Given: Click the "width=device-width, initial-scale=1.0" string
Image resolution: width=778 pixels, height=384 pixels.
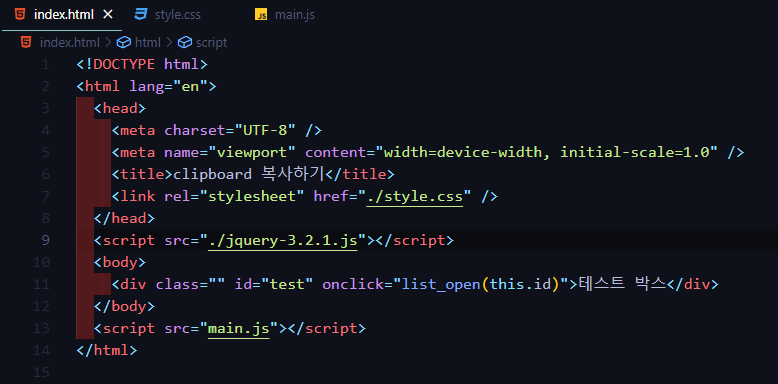Looking at the screenshot, I should (x=547, y=152).
